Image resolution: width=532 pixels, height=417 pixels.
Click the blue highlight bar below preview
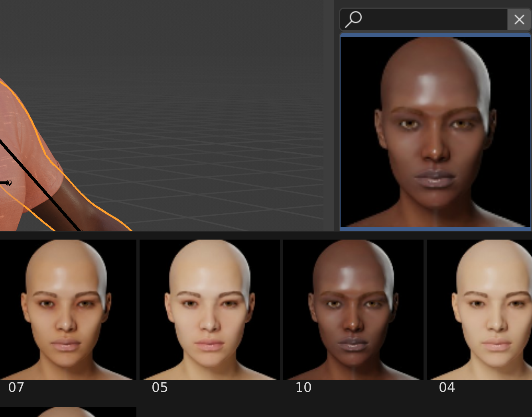[435, 229]
